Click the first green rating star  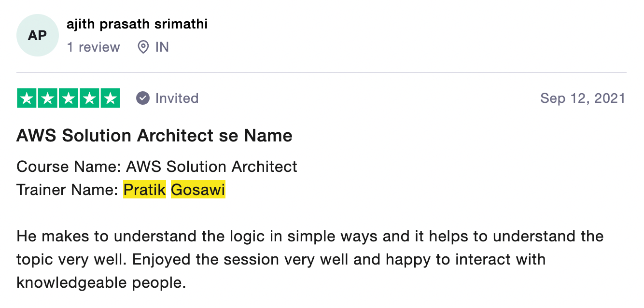coord(27,98)
